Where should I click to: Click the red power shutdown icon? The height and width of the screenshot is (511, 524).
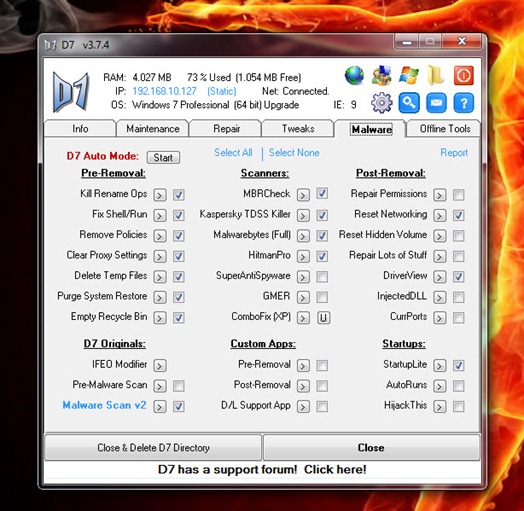coord(464,76)
